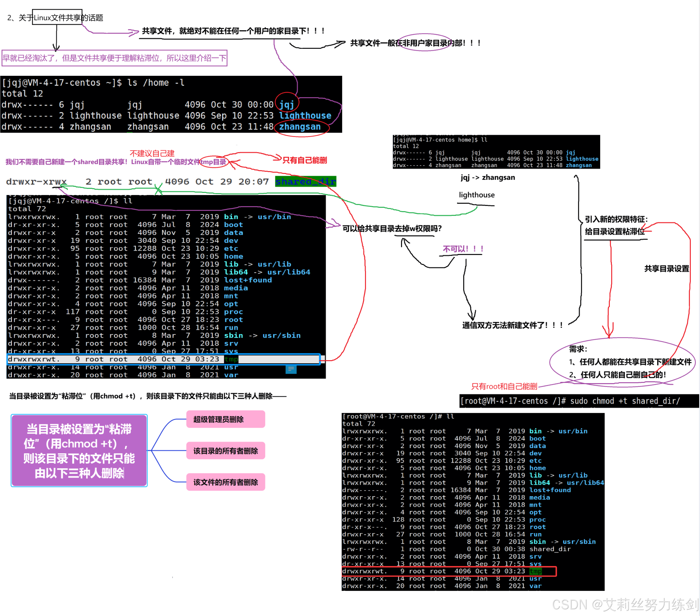The height and width of the screenshot is (616, 700).
Task: Click the 给目录设置粘滞位 heading
Action: point(614,231)
